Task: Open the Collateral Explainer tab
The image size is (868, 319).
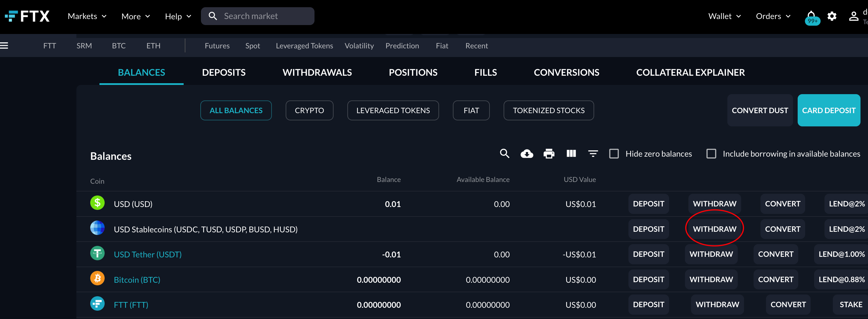Action: click(x=690, y=72)
